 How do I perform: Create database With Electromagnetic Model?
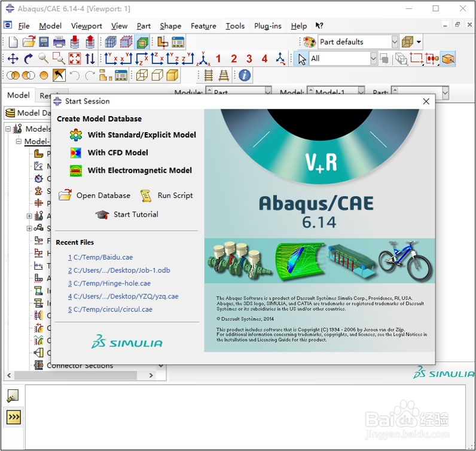[131, 170]
